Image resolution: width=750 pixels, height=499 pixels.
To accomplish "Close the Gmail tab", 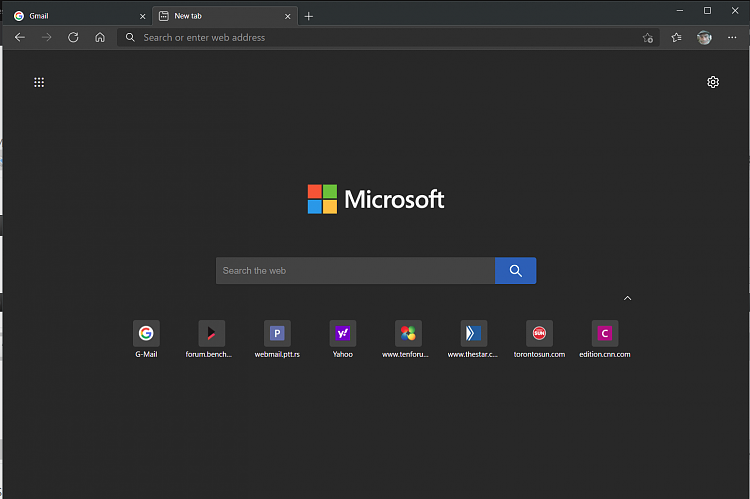I will pyautogui.click(x=143, y=16).
